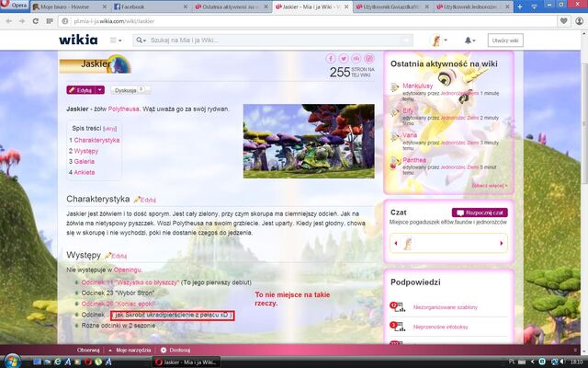Viewport: 588px width, 368px height.
Task: Open Odcinek 26 "Koniec epoki" link
Action: [x=118, y=304]
